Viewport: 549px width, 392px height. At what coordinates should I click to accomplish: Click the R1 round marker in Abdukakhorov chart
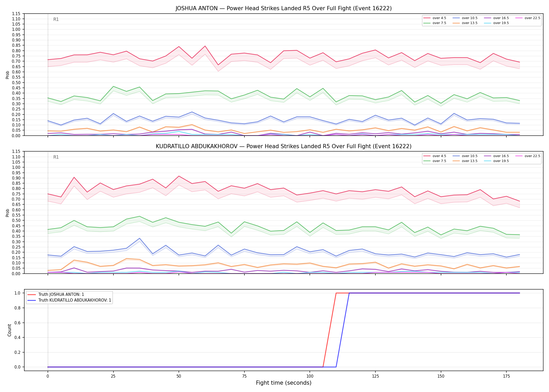(56, 157)
